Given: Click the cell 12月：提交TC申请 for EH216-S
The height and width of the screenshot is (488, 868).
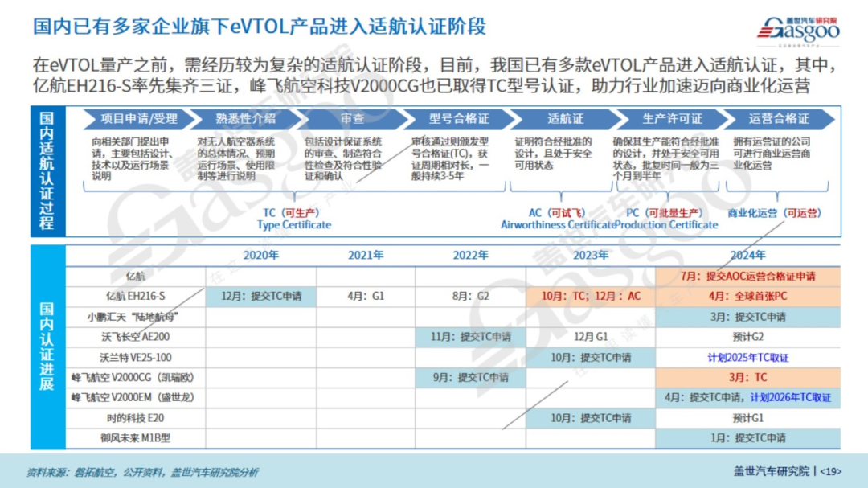Looking at the screenshot, I should (261, 297).
